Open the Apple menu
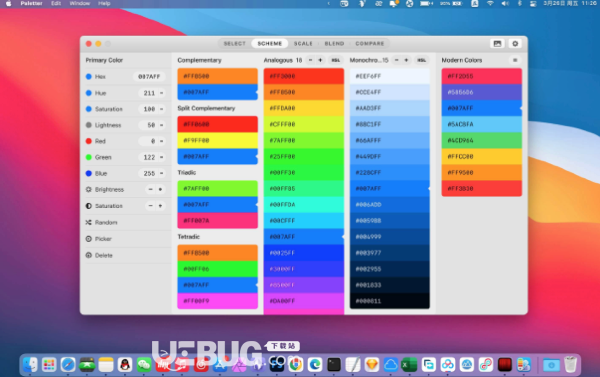 8,3
